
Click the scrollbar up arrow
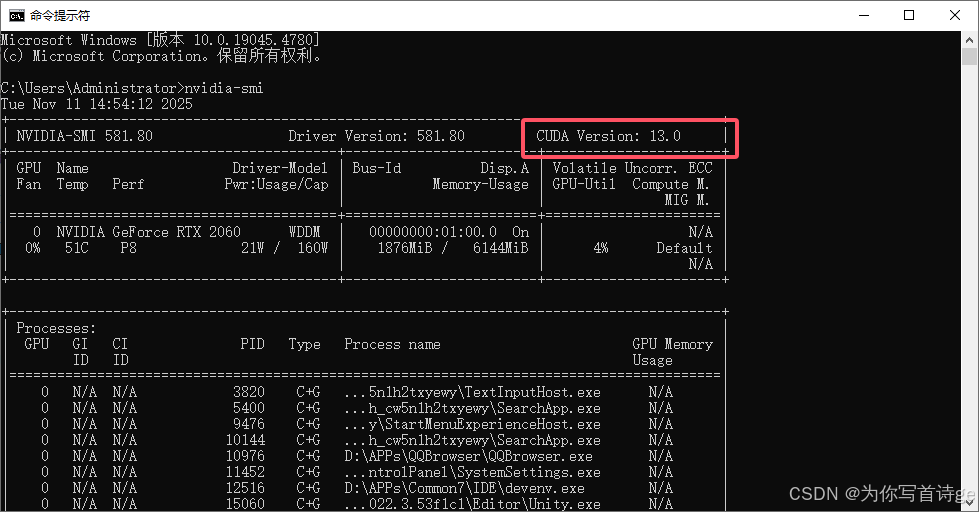pos(969,39)
